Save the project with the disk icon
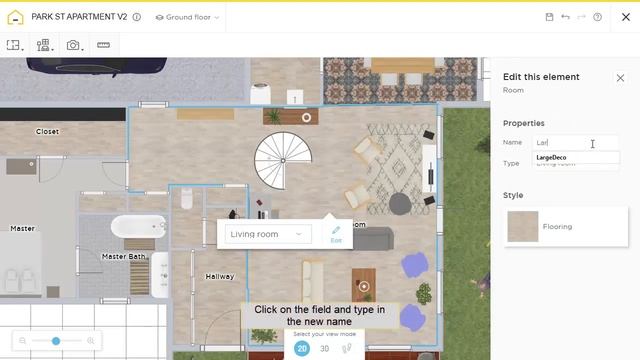The image size is (640, 360). [549, 17]
